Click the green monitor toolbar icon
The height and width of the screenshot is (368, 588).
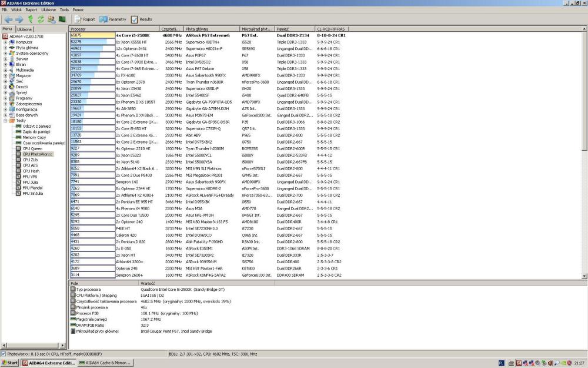click(x=62, y=19)
